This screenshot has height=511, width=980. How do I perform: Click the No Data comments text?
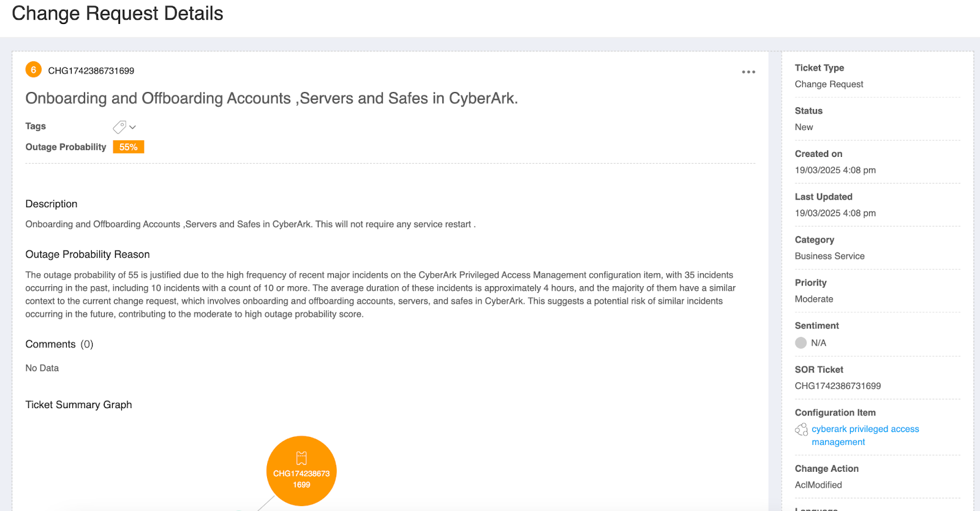click(x=42, y=368)
